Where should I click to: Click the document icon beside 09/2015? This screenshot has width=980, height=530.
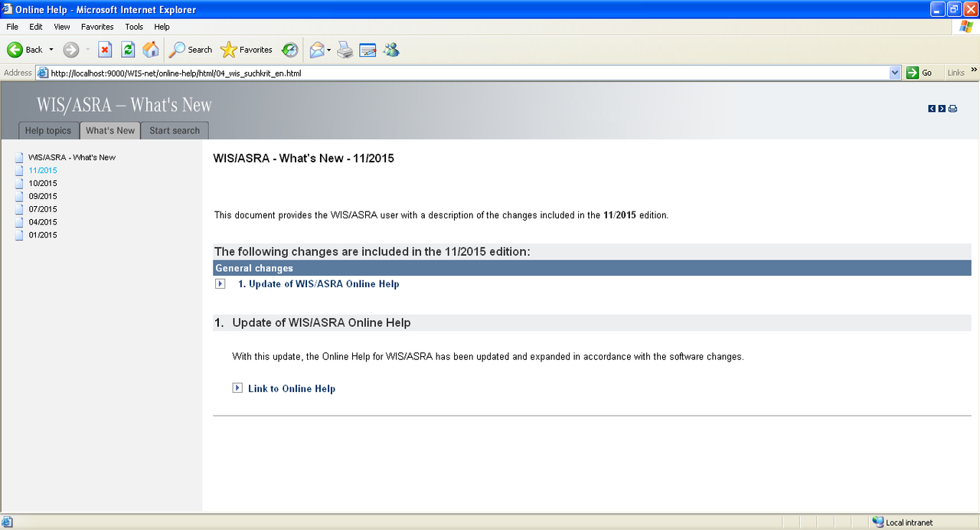click(19, 196)
